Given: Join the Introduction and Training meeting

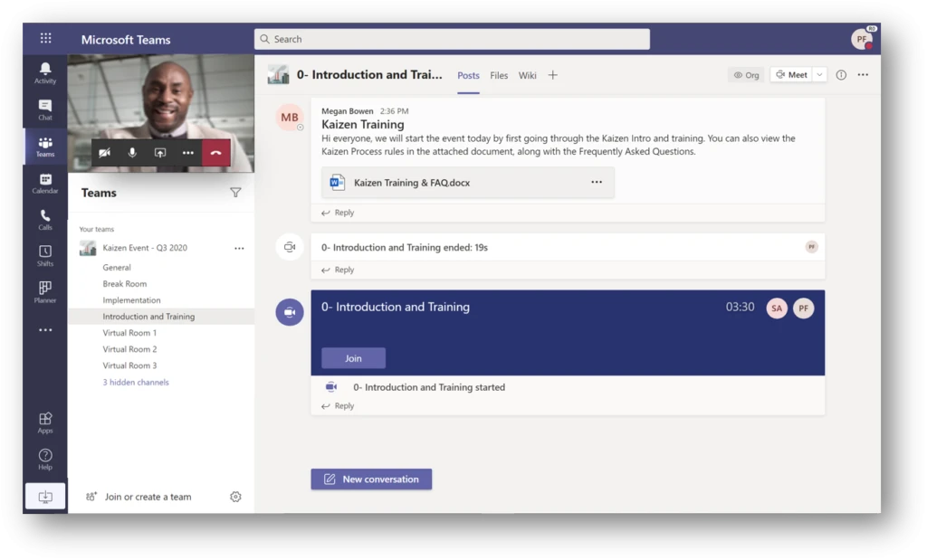Looking at the screenshot, I should point(352,357).
